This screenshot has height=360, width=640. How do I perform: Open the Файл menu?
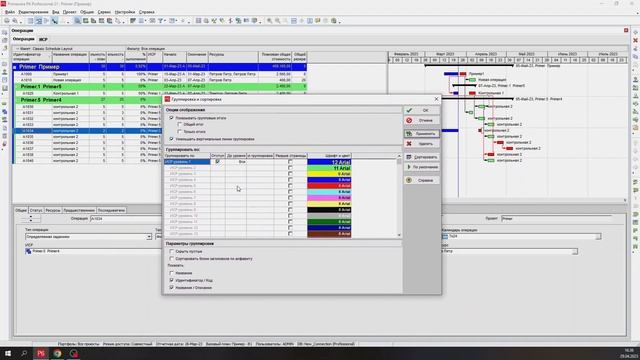pyautogui.click(x=10, y=12)
